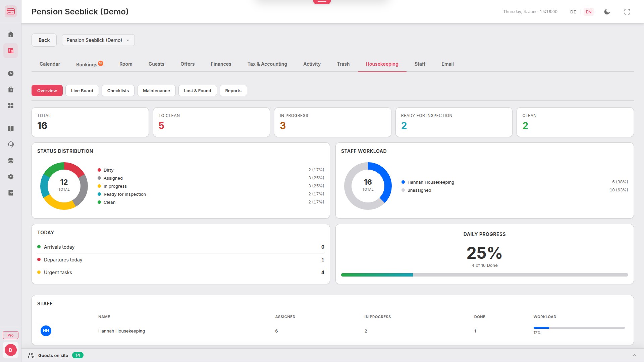This screenshot has width=644, height=362.
Task: Select the Staff tab
Action: (420, 64)
